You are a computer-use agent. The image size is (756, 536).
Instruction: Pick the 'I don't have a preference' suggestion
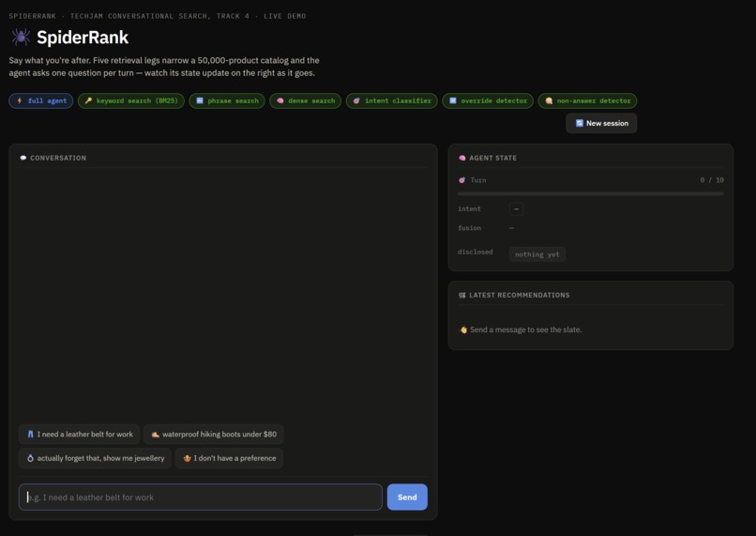click(229, 458)
